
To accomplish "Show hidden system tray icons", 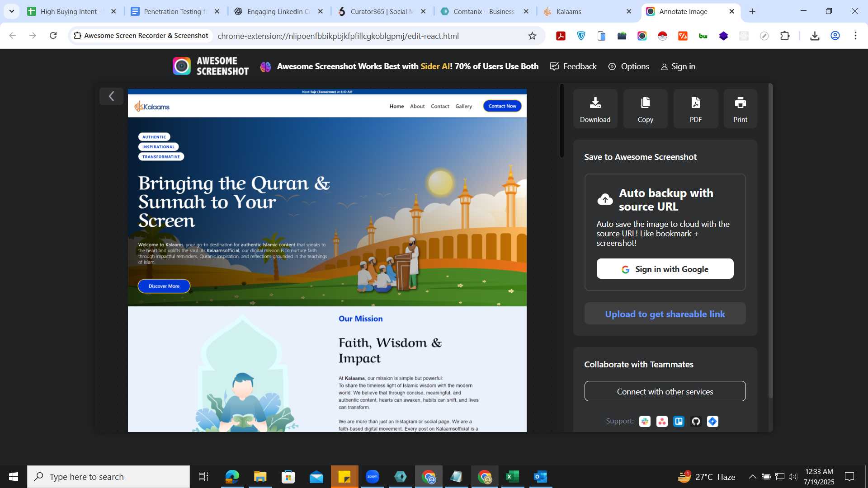I will (x=752, y=477).
